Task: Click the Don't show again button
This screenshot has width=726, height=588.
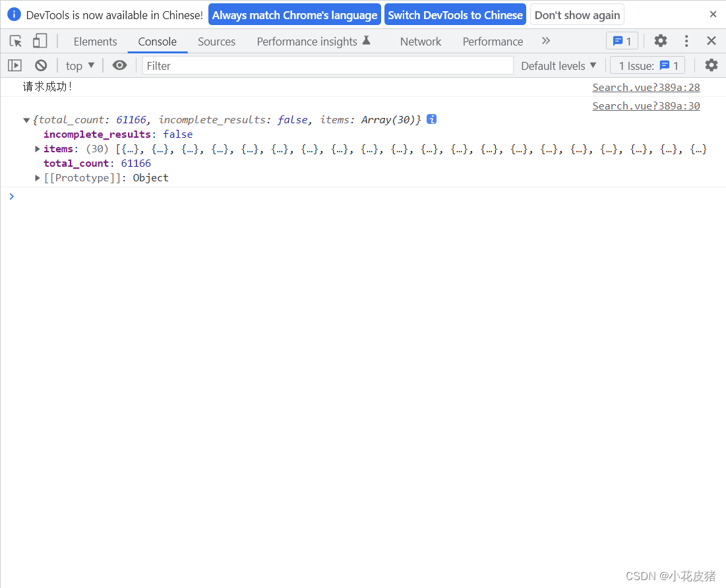Action: pos(577,15)
